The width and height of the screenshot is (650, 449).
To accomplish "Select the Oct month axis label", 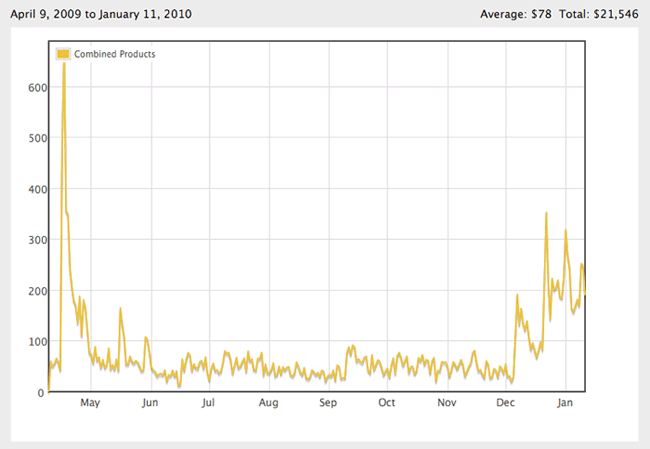I will pos(387,403).
